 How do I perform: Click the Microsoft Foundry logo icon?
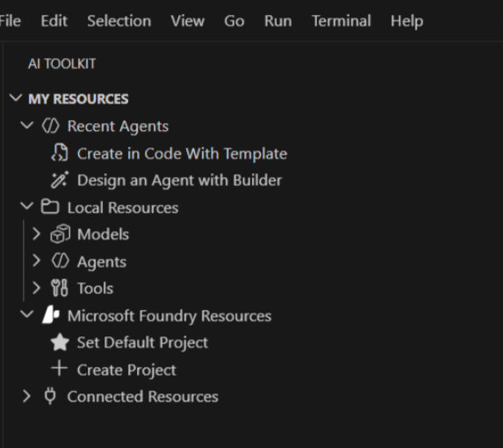51,314
